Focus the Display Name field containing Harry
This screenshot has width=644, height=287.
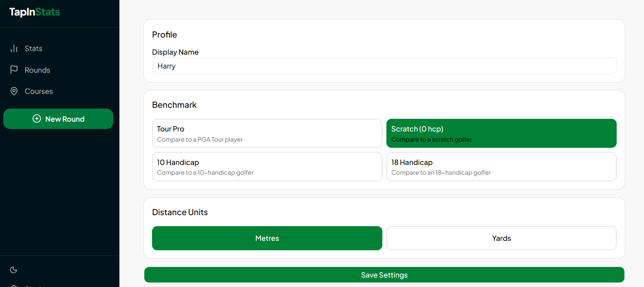click(x=384, y=66)
